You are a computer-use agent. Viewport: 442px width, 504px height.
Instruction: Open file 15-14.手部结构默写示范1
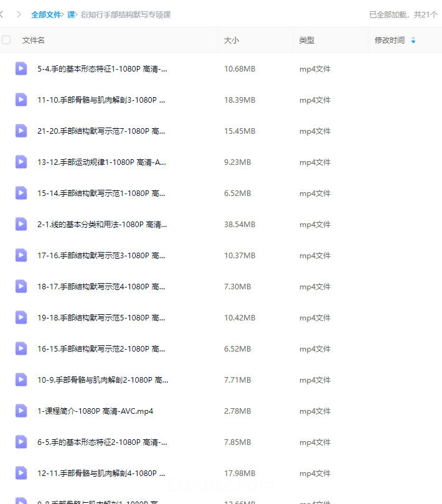tap(101, 193)
